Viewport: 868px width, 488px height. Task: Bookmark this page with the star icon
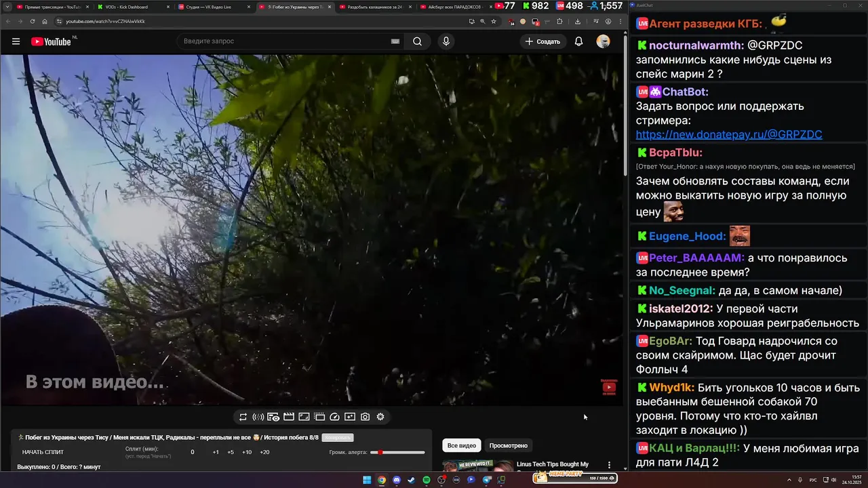[x=494, y=21]
